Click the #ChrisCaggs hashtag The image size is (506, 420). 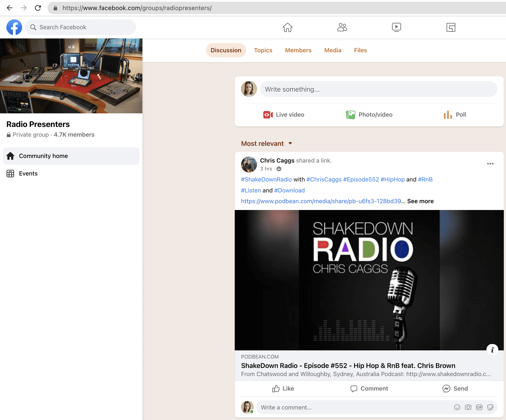[324, 179]
